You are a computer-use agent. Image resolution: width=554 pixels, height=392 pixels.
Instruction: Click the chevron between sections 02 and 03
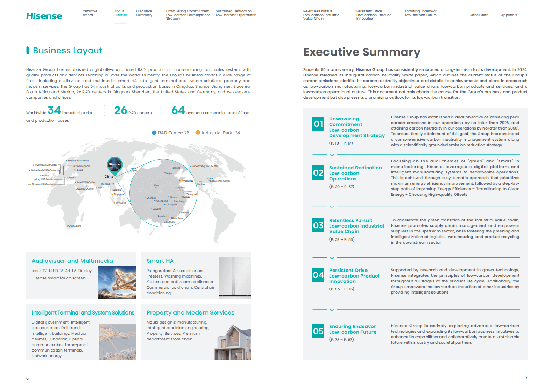pyautogui.click(x=332, y=207)
